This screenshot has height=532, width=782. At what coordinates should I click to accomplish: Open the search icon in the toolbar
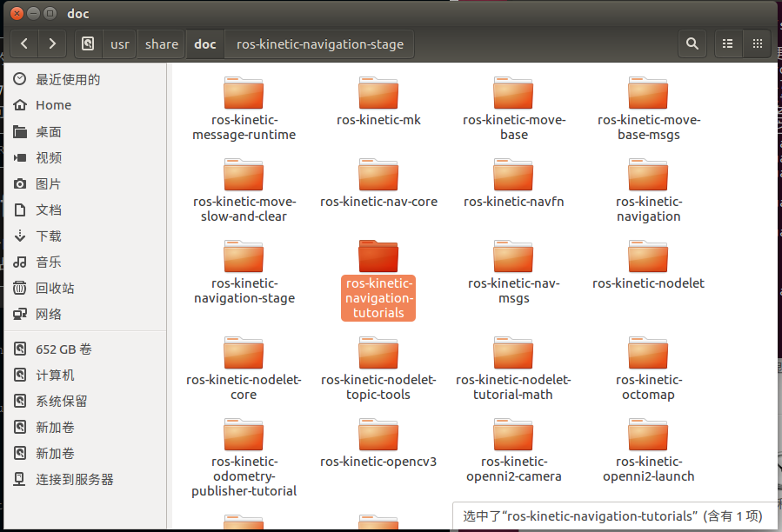pos(692,43)
